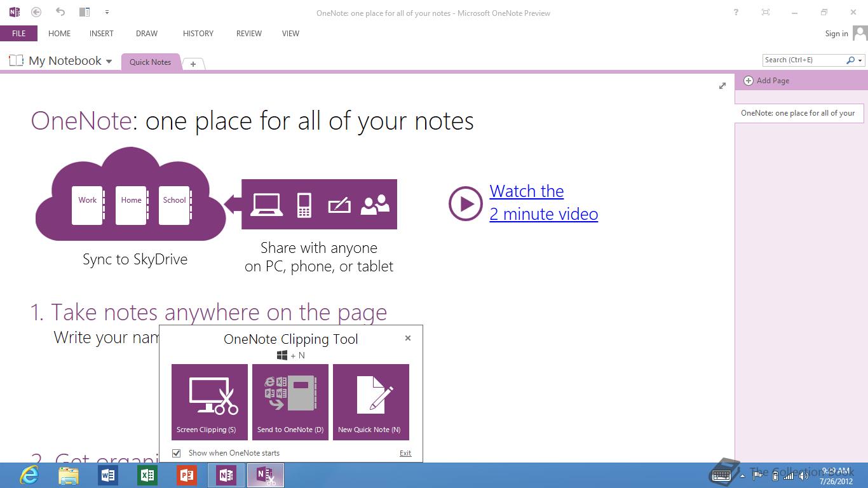The height and width of the screenshot is (488, 868).
Task: Click the OneNote logo icon in title bar
Action: (x=15, y=12)
